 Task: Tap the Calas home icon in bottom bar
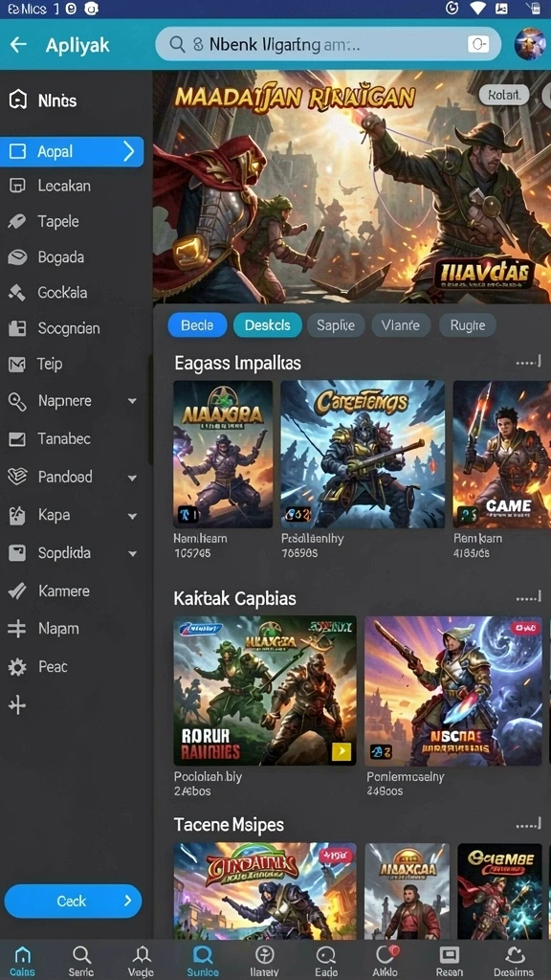click(23, 954)
